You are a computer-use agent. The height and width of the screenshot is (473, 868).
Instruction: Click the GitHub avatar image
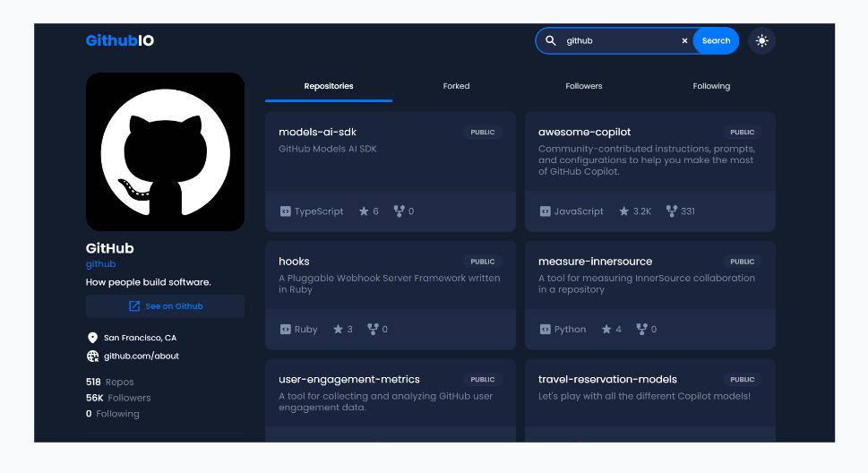point(165,151)
